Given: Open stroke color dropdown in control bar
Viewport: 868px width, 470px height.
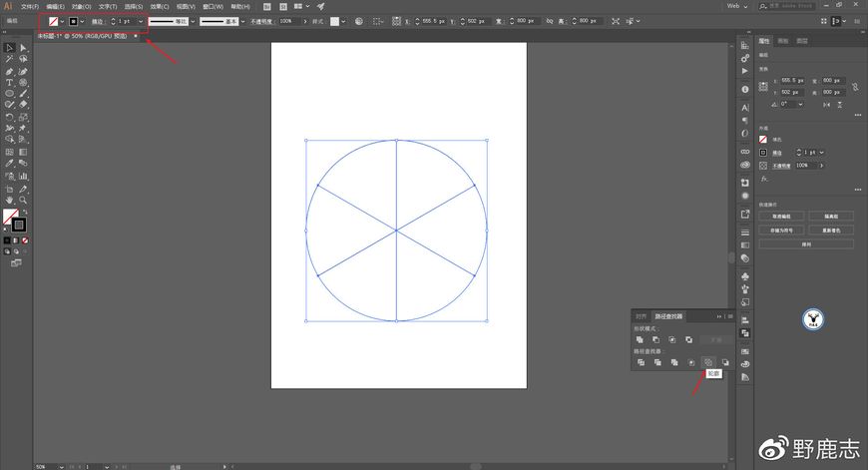Looking at the screenshot, I should tap(82, 21).
